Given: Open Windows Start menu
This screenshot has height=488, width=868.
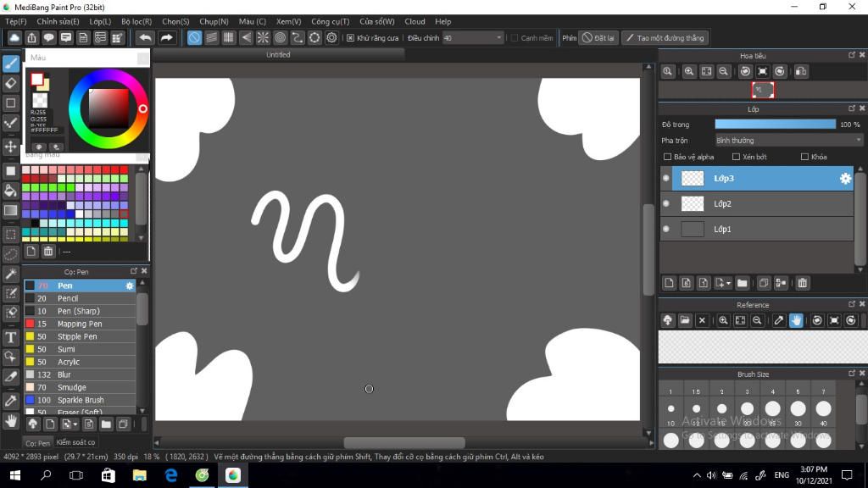Looking at the screenshot, I should click(x=15, y=475).
